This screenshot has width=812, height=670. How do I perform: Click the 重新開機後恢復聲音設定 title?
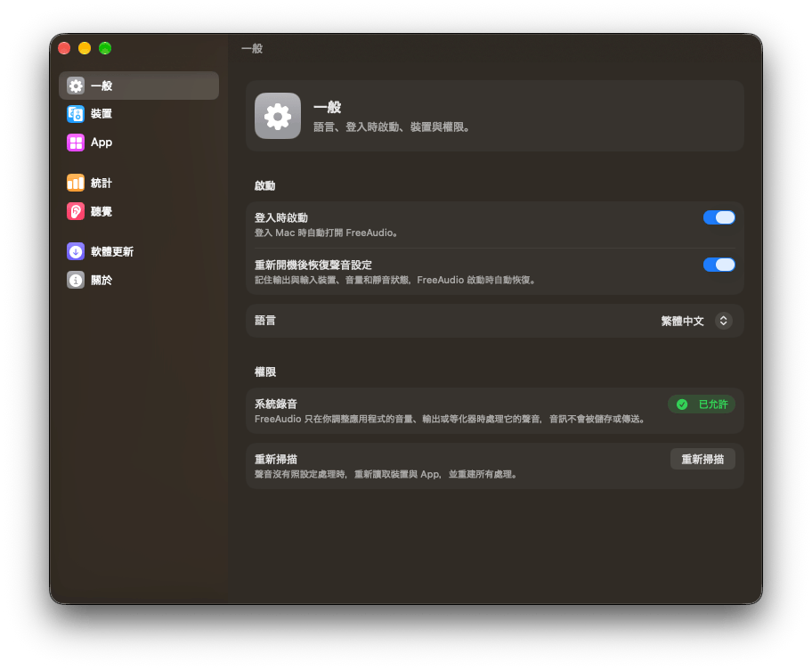coord(313,265)
